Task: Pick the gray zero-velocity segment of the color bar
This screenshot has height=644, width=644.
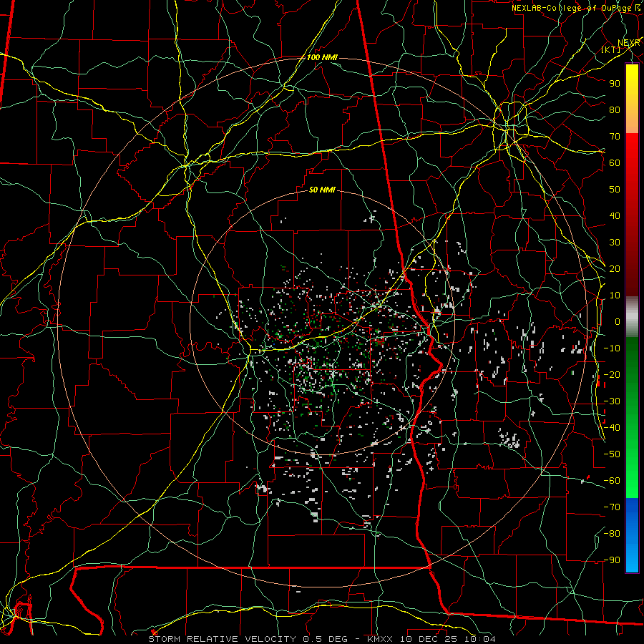Action: click(632, 317)
